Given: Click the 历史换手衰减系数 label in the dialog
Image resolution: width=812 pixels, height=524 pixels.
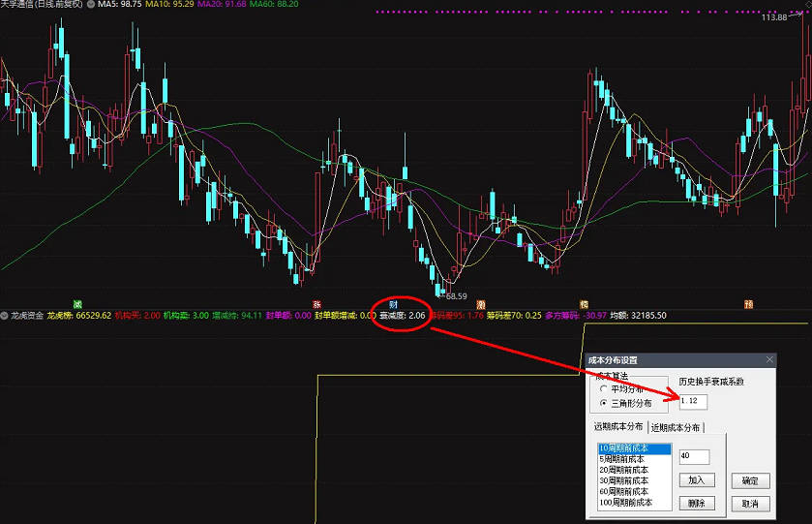Looking at the screenshot, I should click(x=711, y=382).
